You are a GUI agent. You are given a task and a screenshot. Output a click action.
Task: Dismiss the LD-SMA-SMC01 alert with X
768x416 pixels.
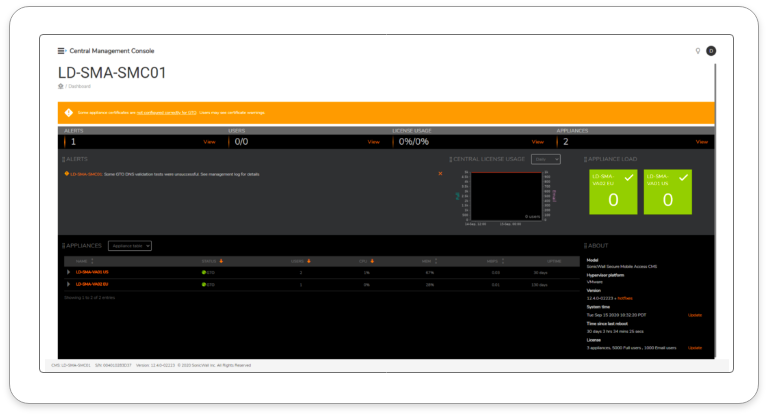pyautogui.click(x=440, y=173)
